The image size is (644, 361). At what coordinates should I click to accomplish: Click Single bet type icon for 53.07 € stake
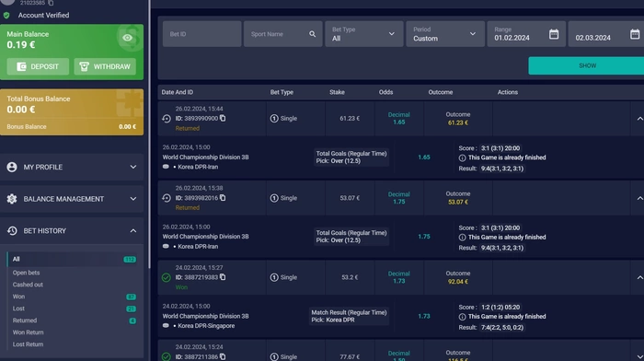(x=274, y=198)
